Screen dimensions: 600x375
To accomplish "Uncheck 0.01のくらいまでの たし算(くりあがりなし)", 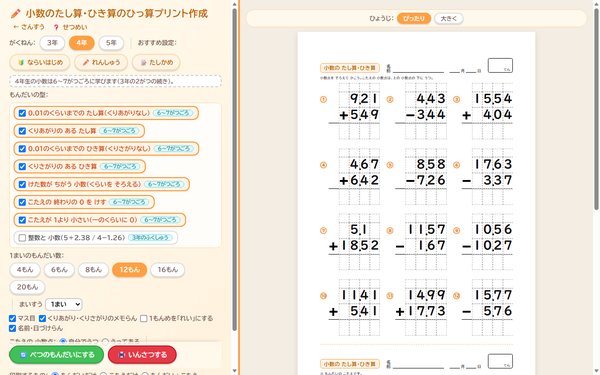I will tap(22, 113).
